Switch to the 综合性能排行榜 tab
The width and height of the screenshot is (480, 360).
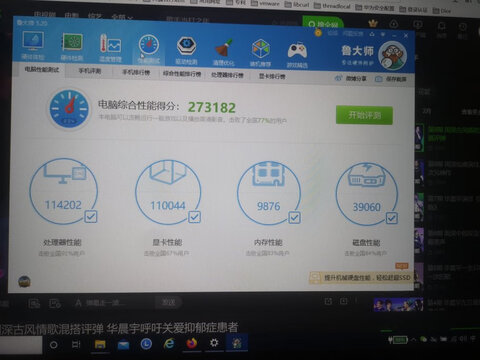click(x=182, y=74)
